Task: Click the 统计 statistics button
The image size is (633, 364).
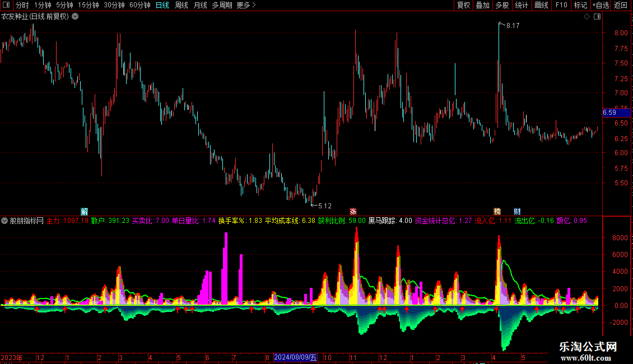Action: click(x=522, y=5)
